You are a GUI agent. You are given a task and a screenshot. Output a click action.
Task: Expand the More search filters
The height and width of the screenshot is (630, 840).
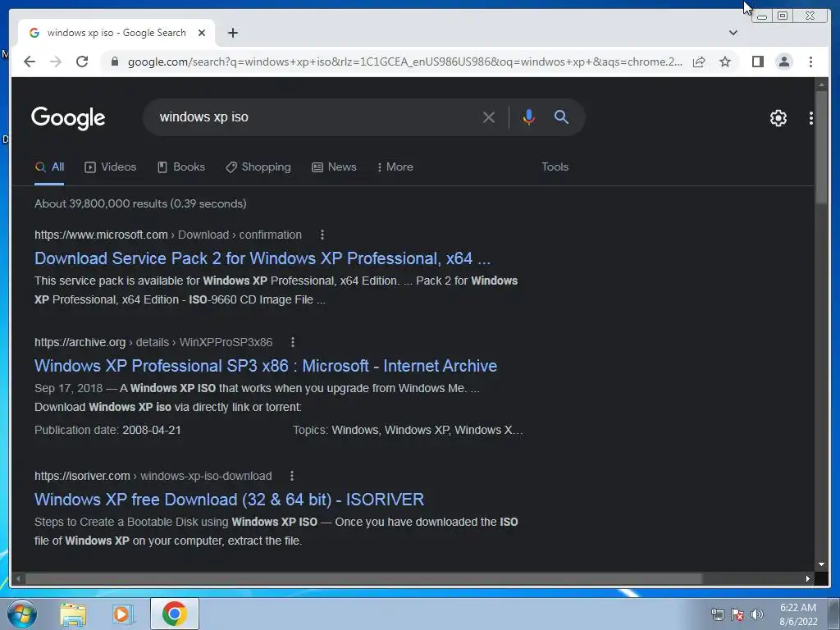395,167
